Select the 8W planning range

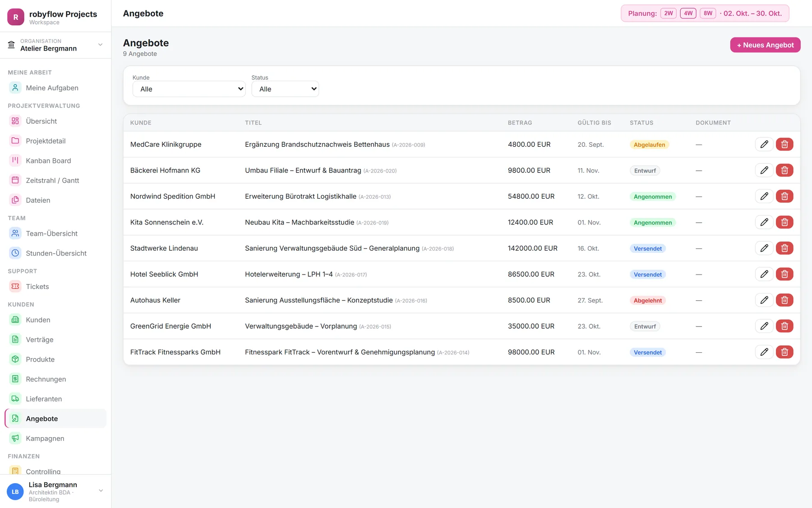point(708,14)
